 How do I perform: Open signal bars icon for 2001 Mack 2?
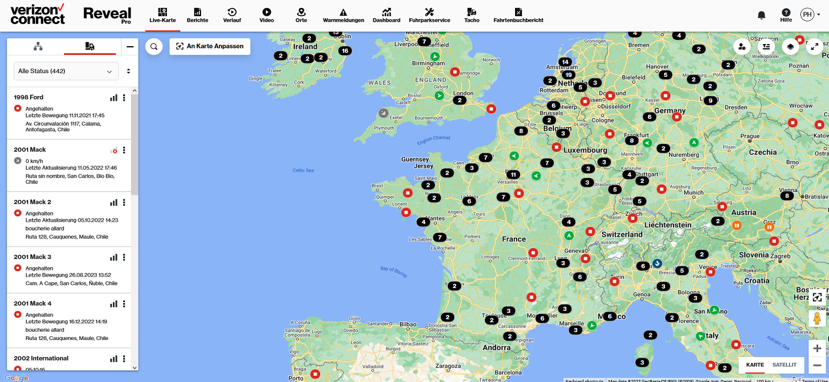[x=114, y=202]
